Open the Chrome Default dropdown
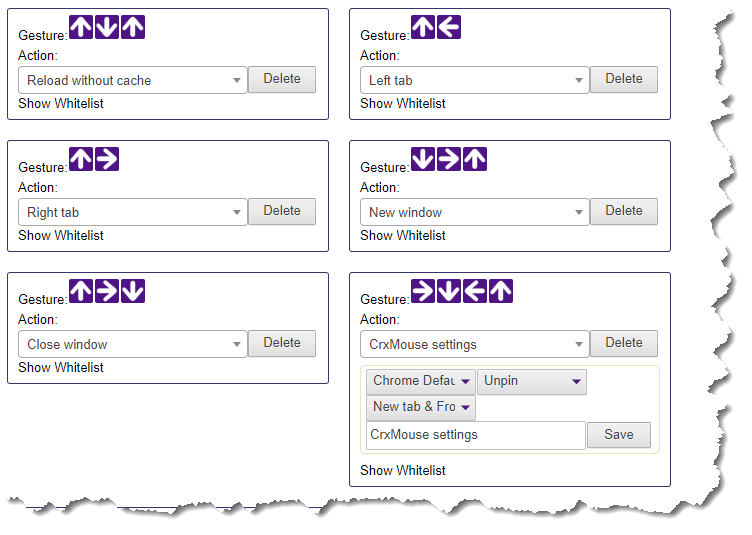This screenshot has height=535, width=752. click(x=421, y=381)
